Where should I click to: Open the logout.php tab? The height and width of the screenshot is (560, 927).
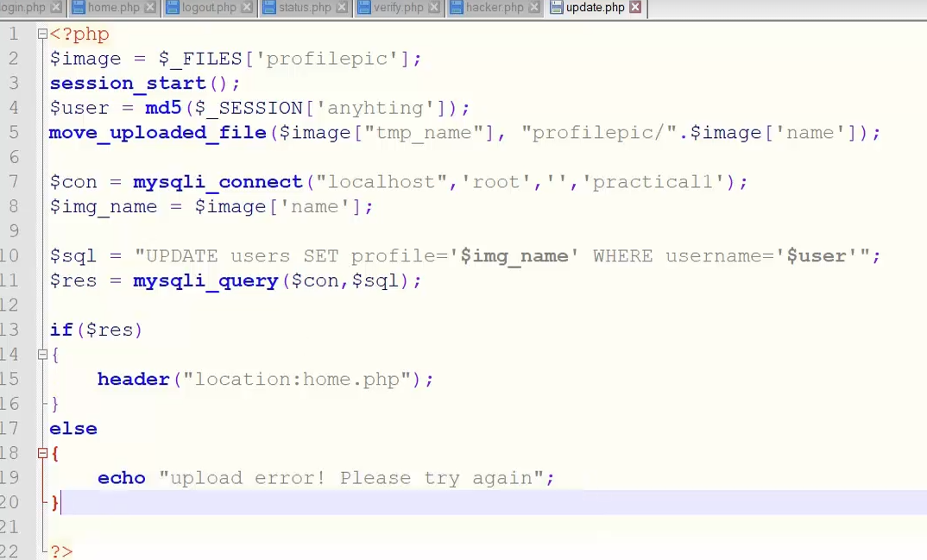209,8
